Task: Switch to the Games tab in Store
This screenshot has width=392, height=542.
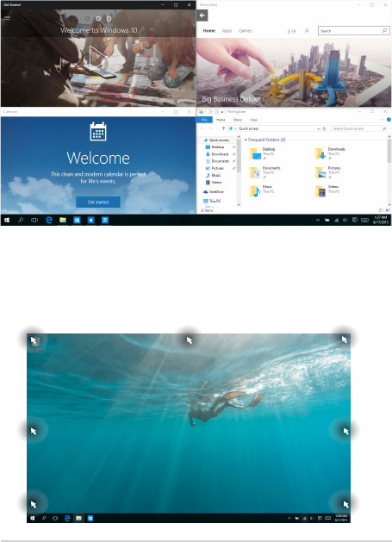Action: point(245,31)
